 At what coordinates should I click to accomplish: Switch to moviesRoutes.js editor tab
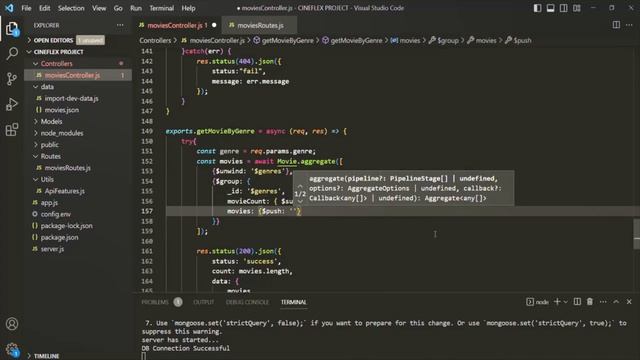(260, 25)
